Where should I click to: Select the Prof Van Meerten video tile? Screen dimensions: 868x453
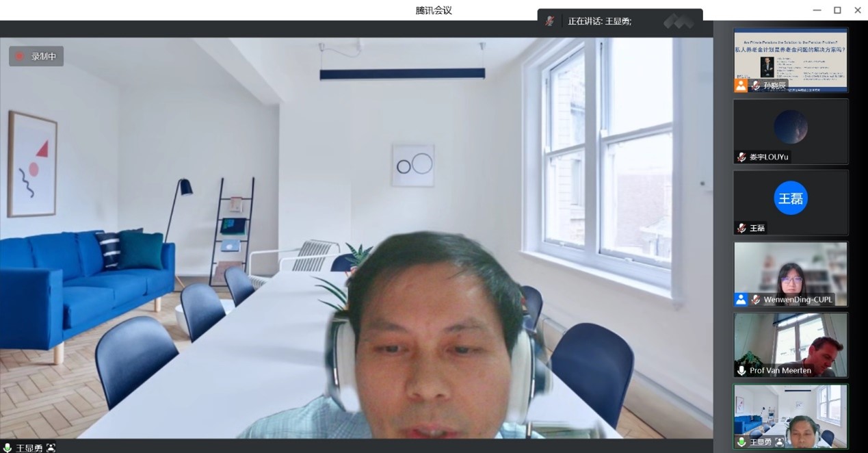pos(791,345)
